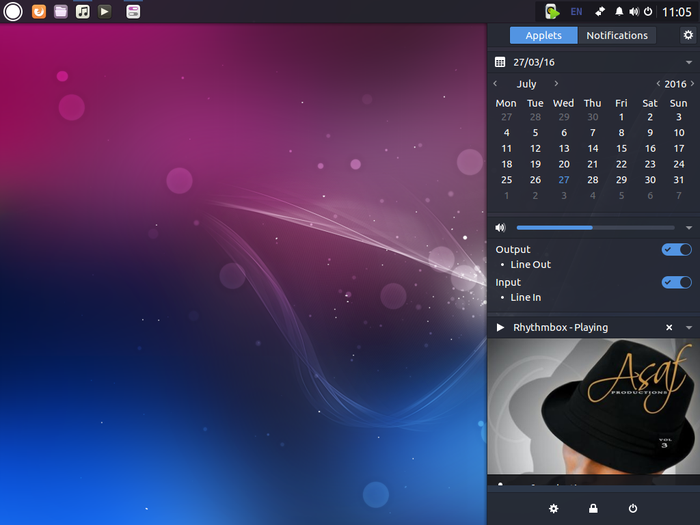This screenshot has height=525, width=700.
Task: Collapse the sound applet arrow
Action: tap(689, 228)
